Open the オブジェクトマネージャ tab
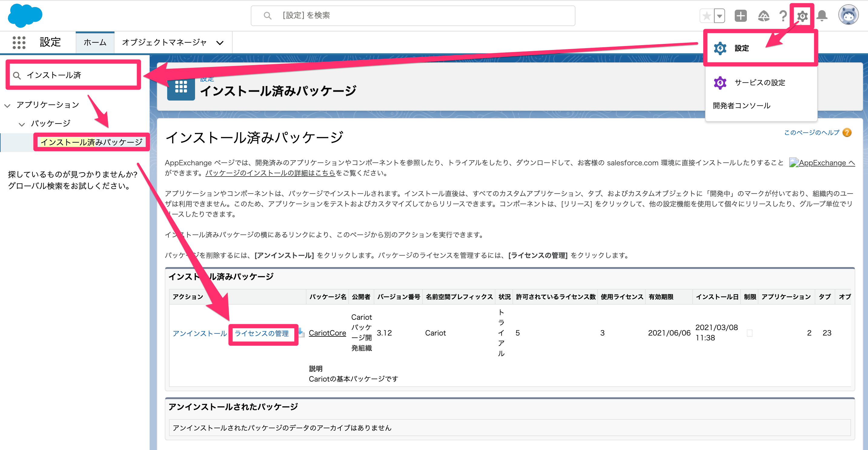Image resolution: width=868 pixels, height=450 pixels. [164, 42]
